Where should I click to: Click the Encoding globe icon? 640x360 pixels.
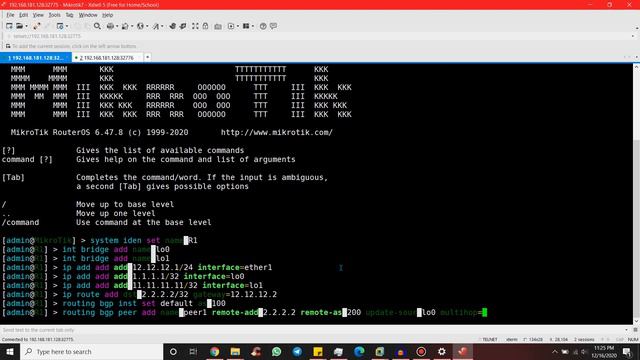point(140,26)
